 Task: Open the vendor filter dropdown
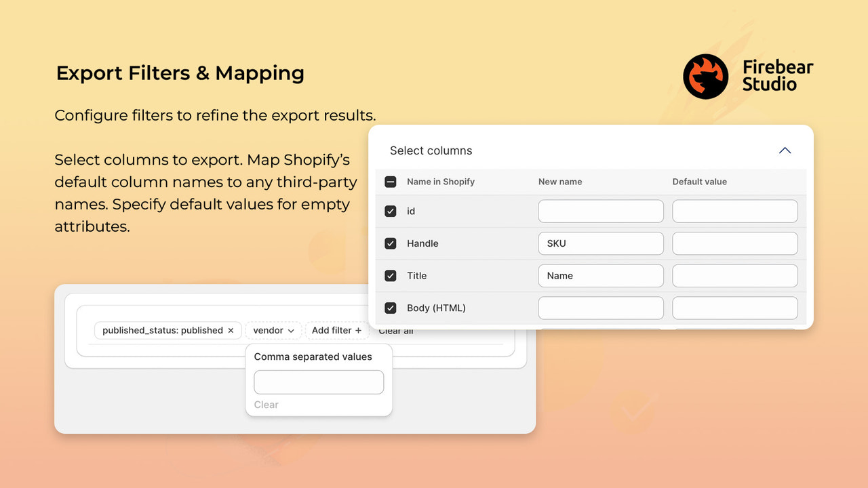point(273,330)
